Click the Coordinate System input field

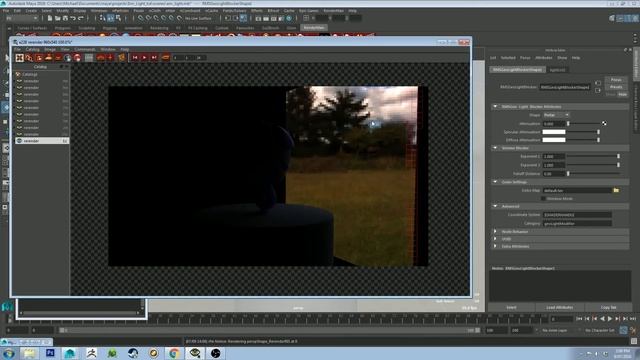point(577,215)
